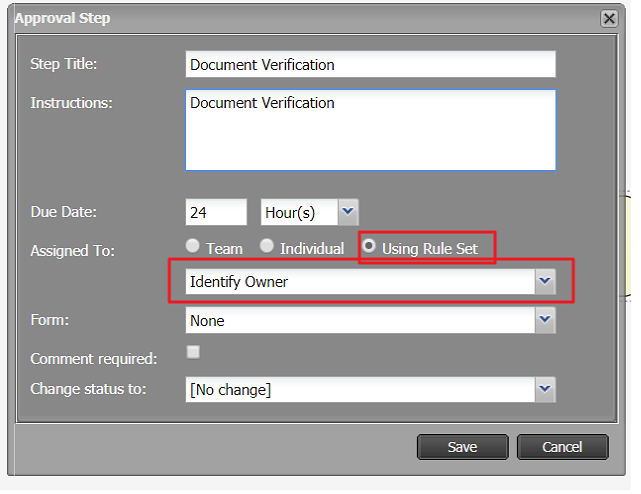Edit the Due Date number field
Viewport: 641px width, 494px height.
point(216,212)
